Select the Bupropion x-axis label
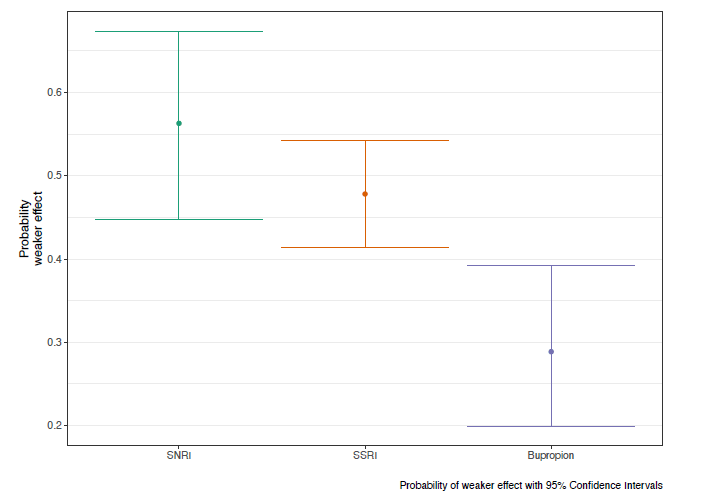Viewport: 701px width, 499px height. point(551,455)
